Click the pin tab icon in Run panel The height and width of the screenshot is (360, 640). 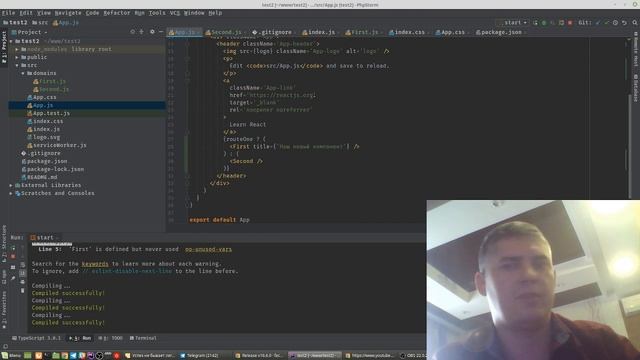[13, 278]
